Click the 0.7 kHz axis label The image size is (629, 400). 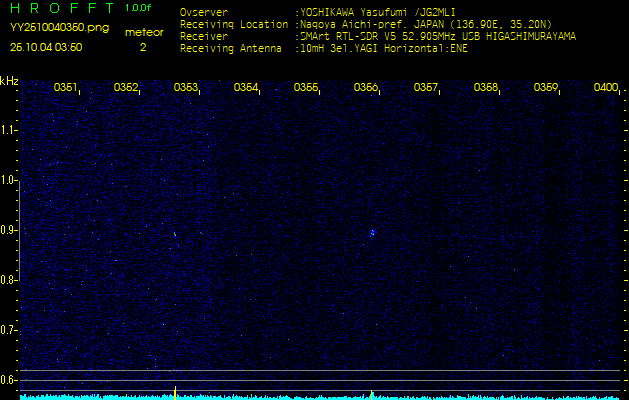pyautogui.click(x=8, y=330)
